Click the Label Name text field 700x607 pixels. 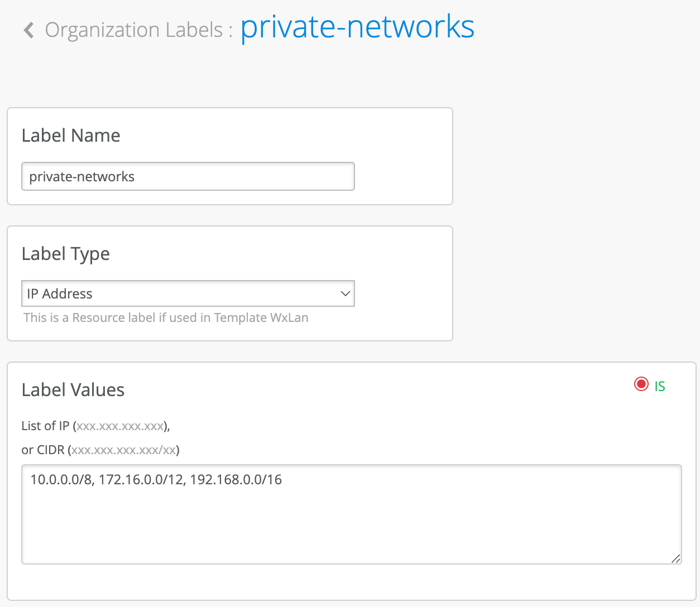(x=188, y=177)
